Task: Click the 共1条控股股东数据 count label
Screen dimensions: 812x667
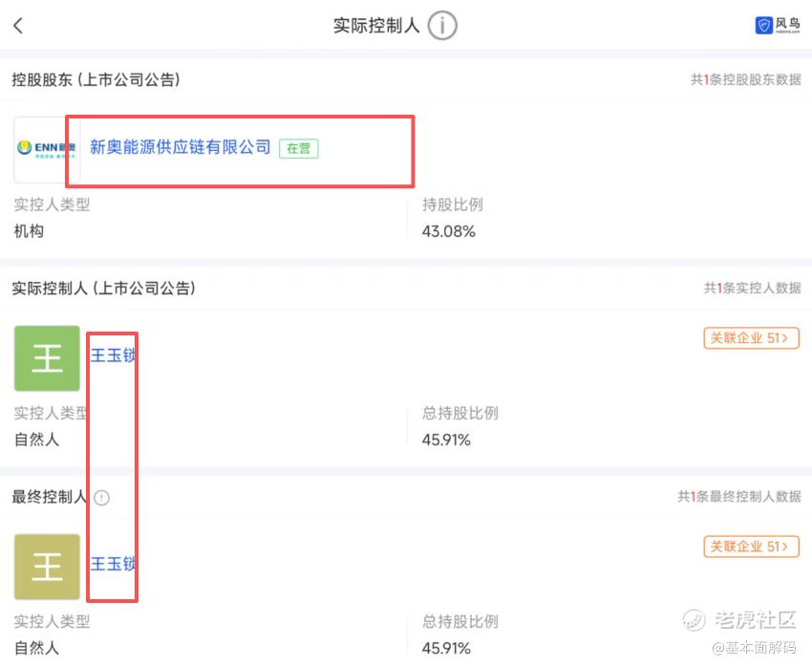Action: pos(745,80)
